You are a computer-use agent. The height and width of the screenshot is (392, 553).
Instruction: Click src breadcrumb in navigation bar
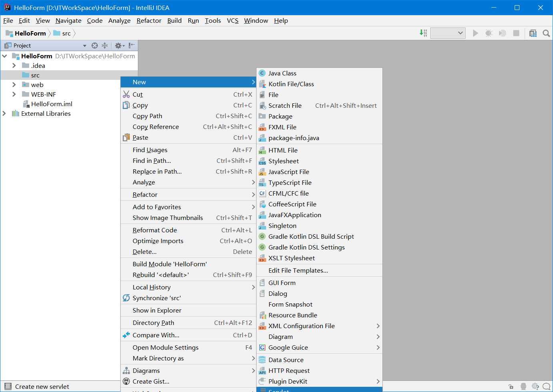pos(62,33)
